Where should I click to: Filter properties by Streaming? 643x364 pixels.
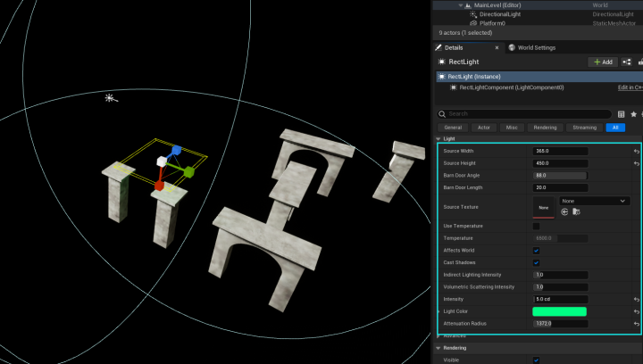click(584, 128)
